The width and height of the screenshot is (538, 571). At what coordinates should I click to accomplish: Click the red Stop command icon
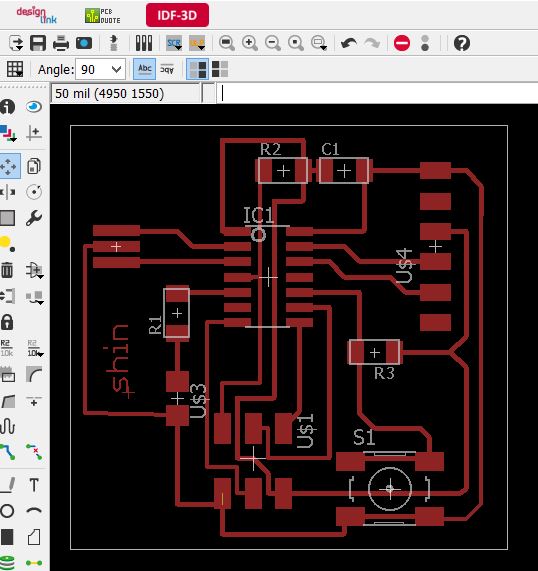point(402,43)
